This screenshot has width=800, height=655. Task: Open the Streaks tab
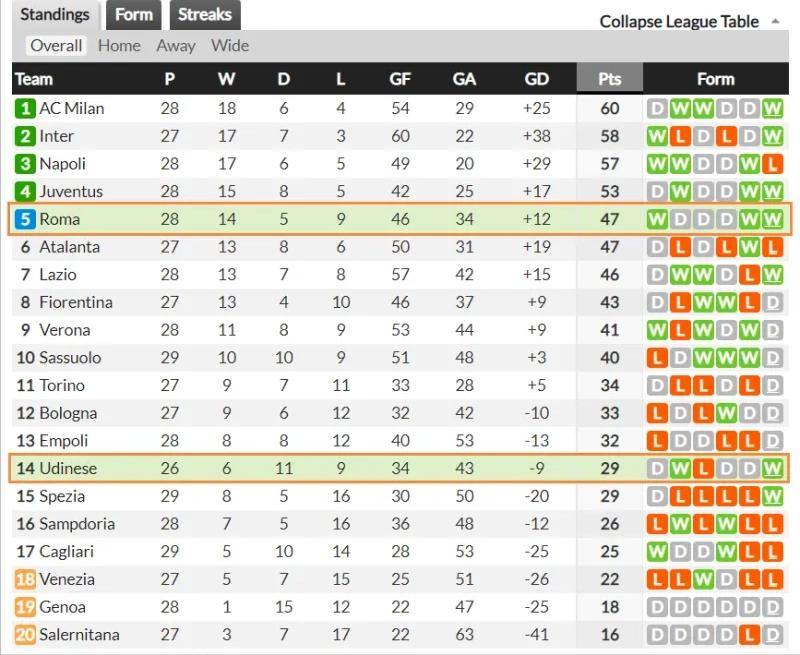point(204,15)
